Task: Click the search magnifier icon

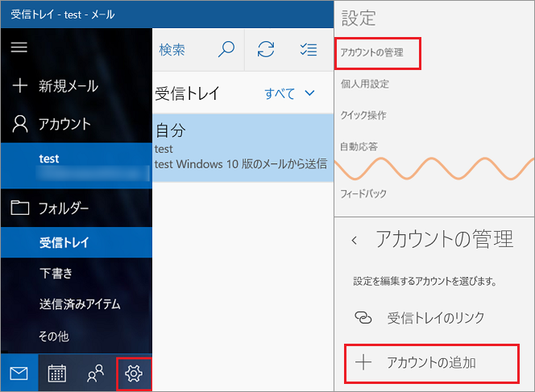Action: click(226, 49)
